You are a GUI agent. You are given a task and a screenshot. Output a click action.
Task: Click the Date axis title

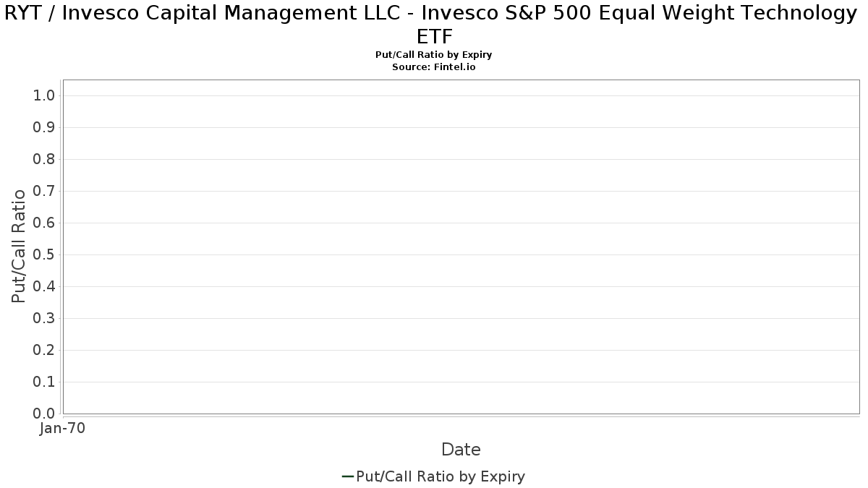tap(461, 450)
